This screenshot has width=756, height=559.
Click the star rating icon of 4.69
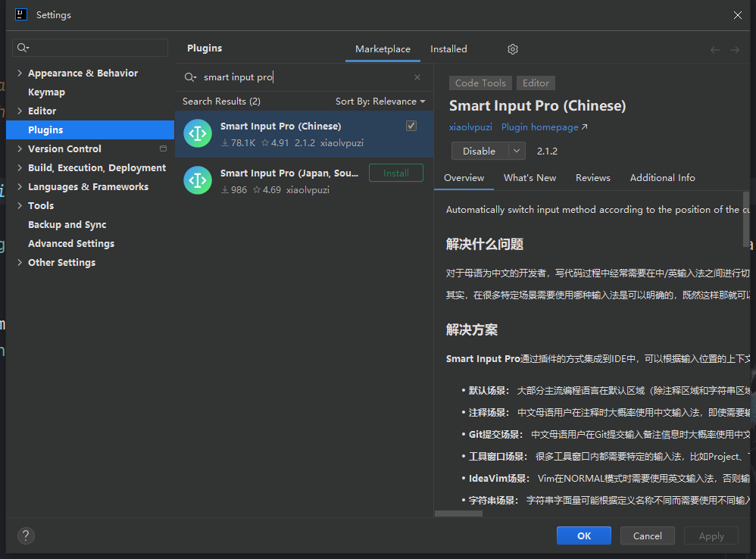click(257, 189)
